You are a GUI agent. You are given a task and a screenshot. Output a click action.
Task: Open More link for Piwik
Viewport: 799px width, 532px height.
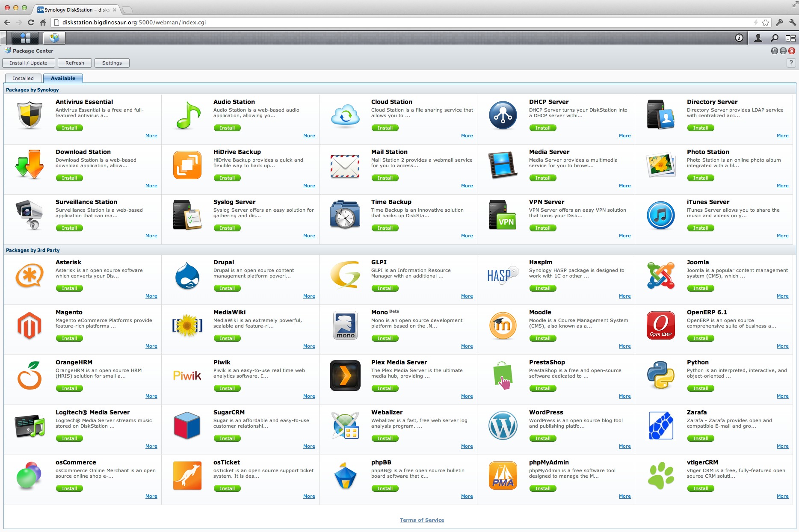[309, 396]
